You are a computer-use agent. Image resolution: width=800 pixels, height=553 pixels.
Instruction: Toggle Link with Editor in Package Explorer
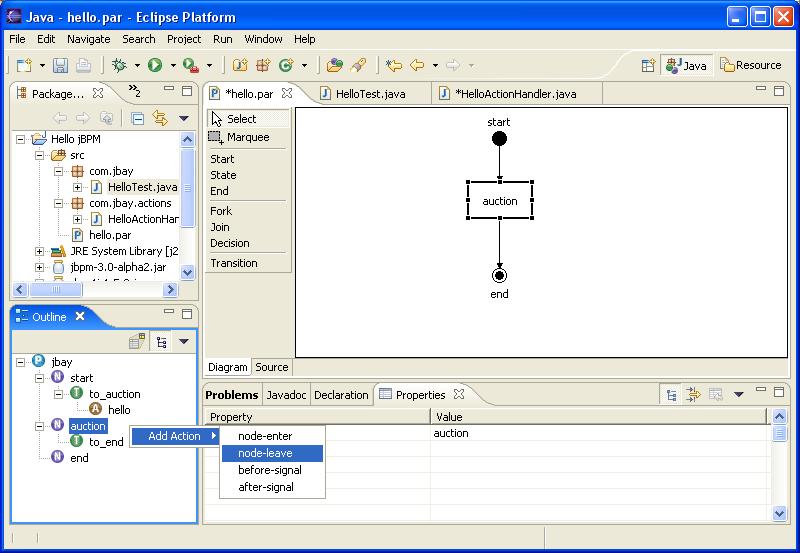pyautogui.click(x=160, y=118)
